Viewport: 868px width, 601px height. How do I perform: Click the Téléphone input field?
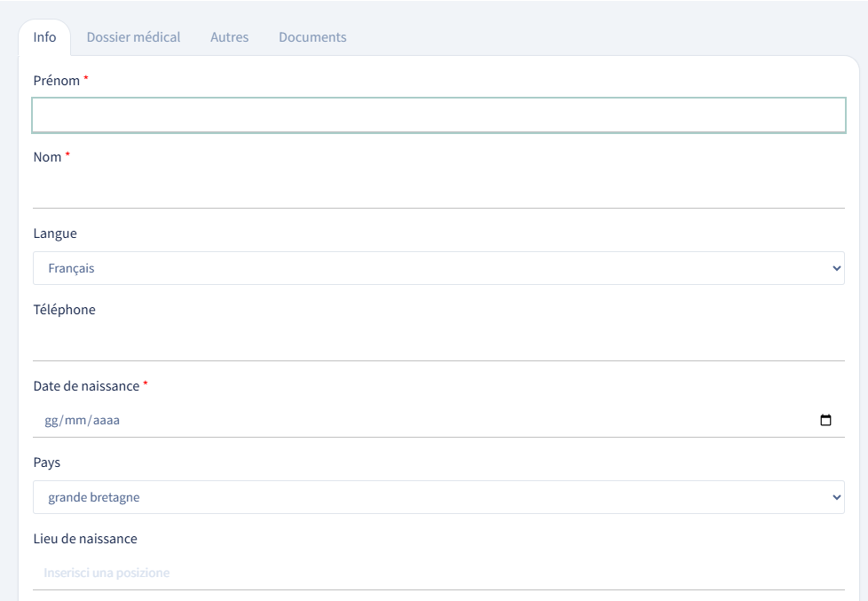[x=439, y=344]
